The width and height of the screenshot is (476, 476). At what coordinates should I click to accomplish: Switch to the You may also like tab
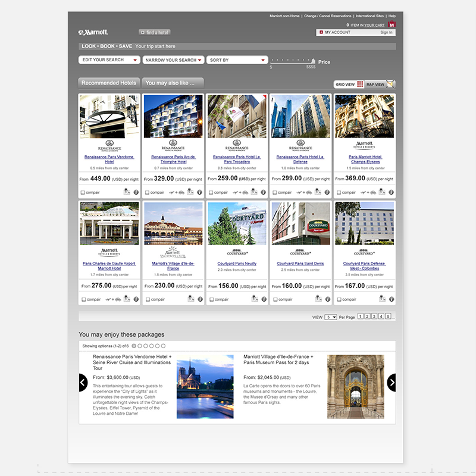pyautogui.click(x=173, y=83)
